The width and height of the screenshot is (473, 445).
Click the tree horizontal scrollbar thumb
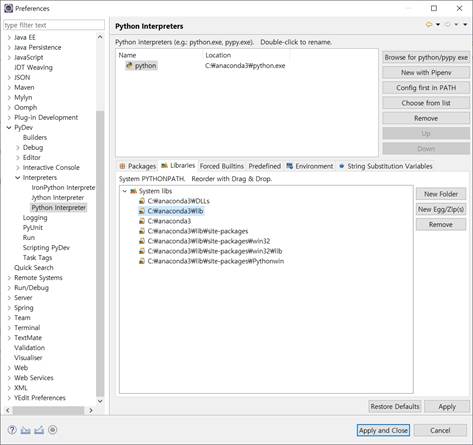point(48,410)
